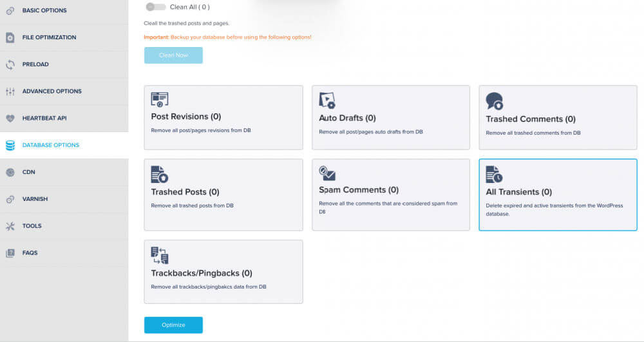Click the Preload refresh arrows icon
Screen dimensions: 644x342
10,64
